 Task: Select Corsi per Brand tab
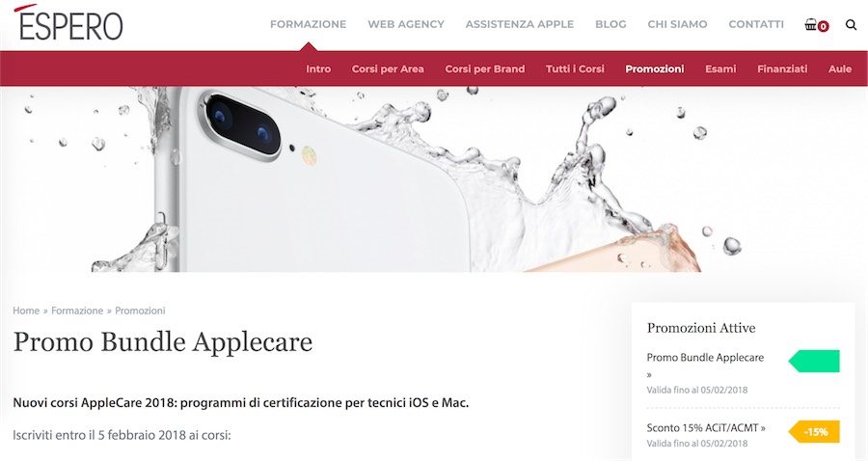point(484,69)
